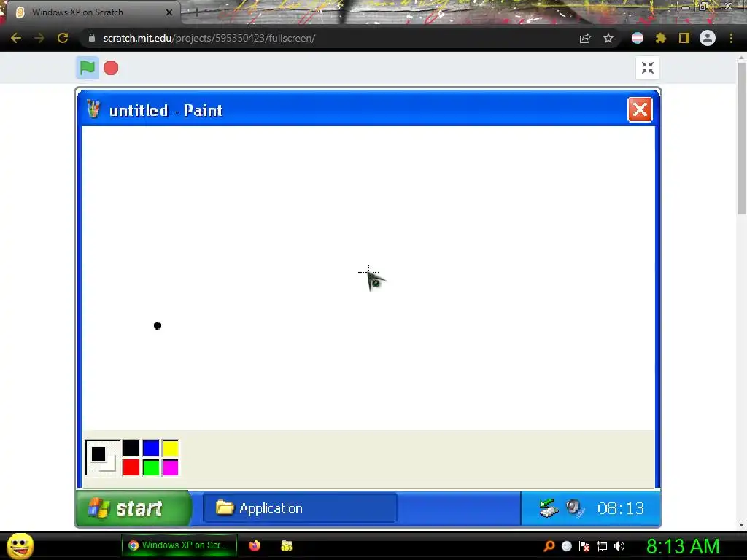Close the untitled Paint window
The width and height of the screenshot is (747, 560).
640,110
